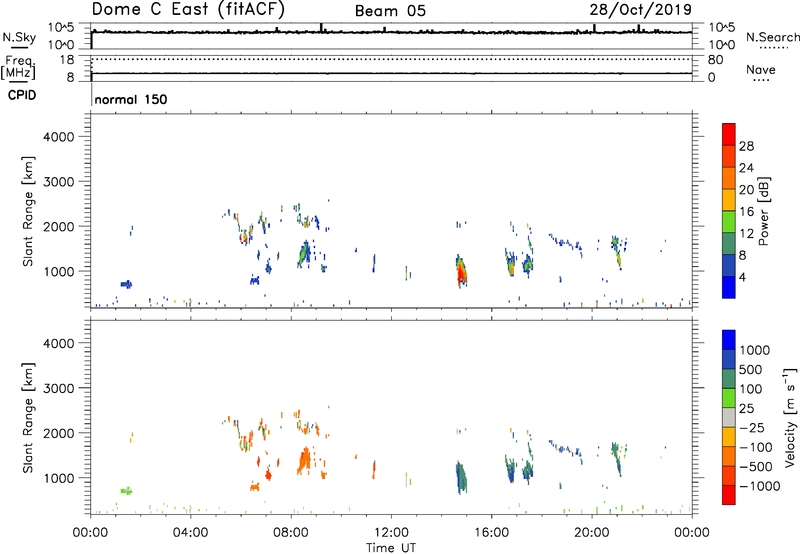Click the '25' value on velocity colorbar

click(746, 408)
